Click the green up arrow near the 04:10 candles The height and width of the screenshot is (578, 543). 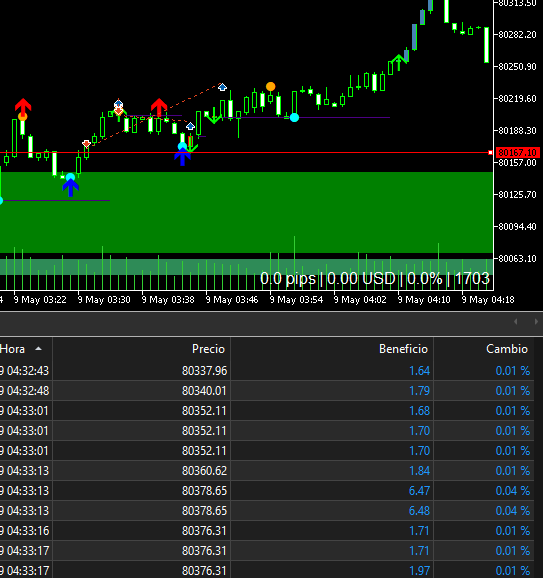tap(398, 63)
